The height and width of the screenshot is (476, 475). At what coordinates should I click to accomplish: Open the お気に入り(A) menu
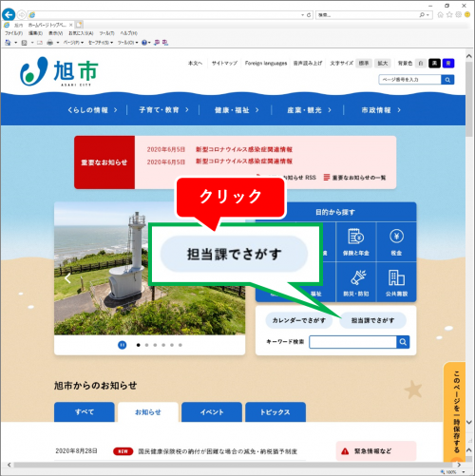click(x=81, y=33)
